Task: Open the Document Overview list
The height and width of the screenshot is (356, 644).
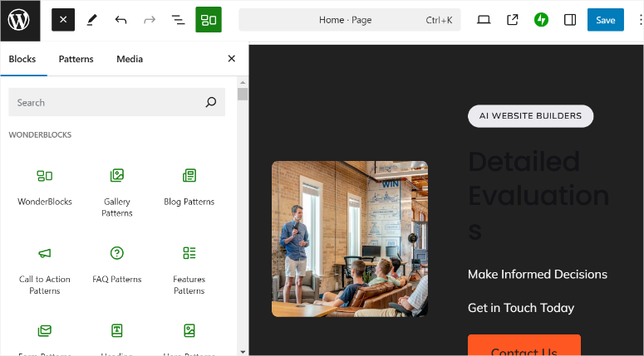Action: point(179,20)
